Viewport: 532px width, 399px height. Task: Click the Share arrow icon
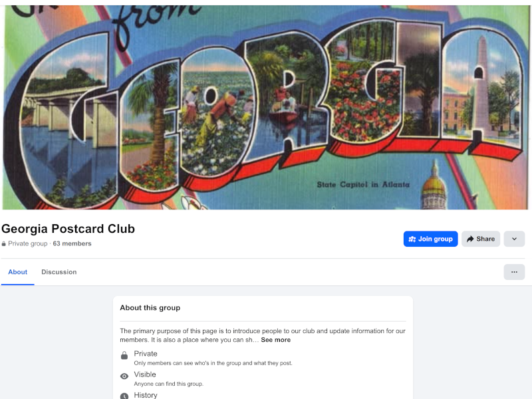pyautogui.click(x=470, y=239)
